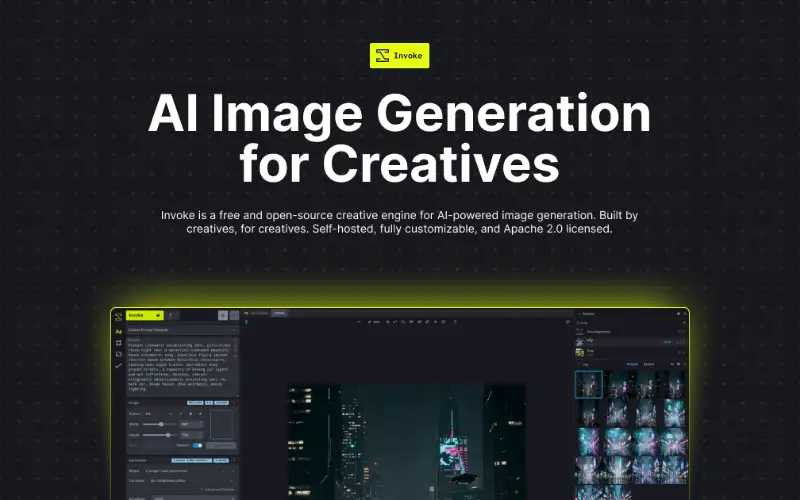Click the Width numeric input field

(192, 424)
